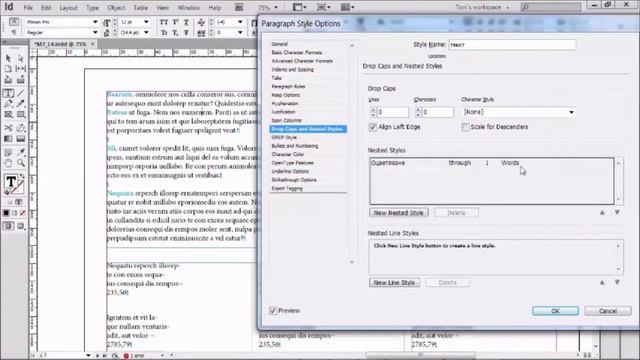Open the font family Minion Pro dropdown
Image resolution: width=640 pixels, height=360 pixels.
point(95,22)
